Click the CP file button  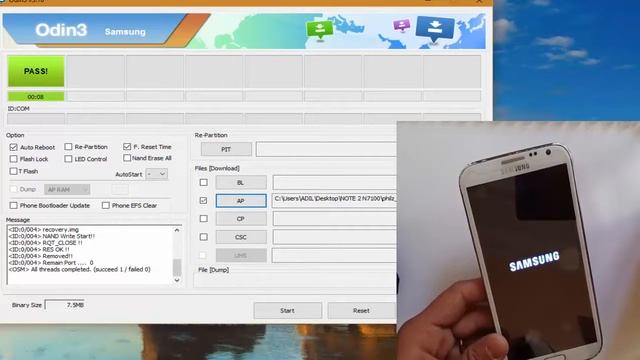point(241,219)
